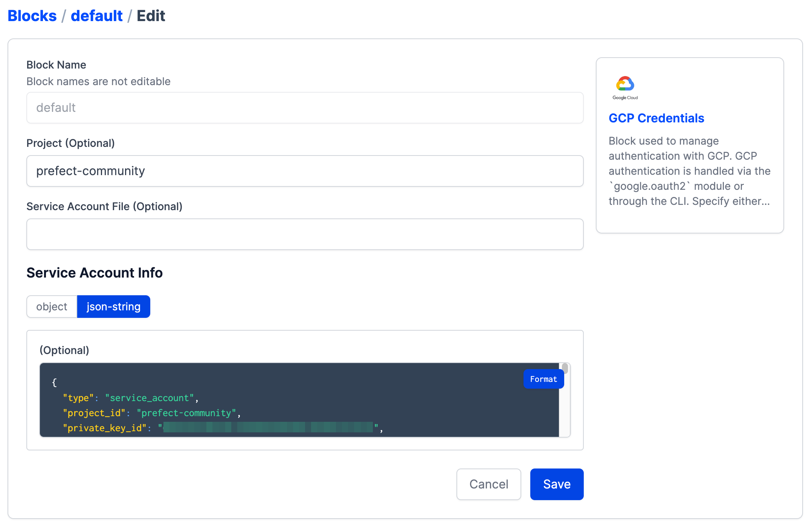Open the default breadcrumb link
The width and height of the screenshot is (812, 528).
[x=96, y=16]
